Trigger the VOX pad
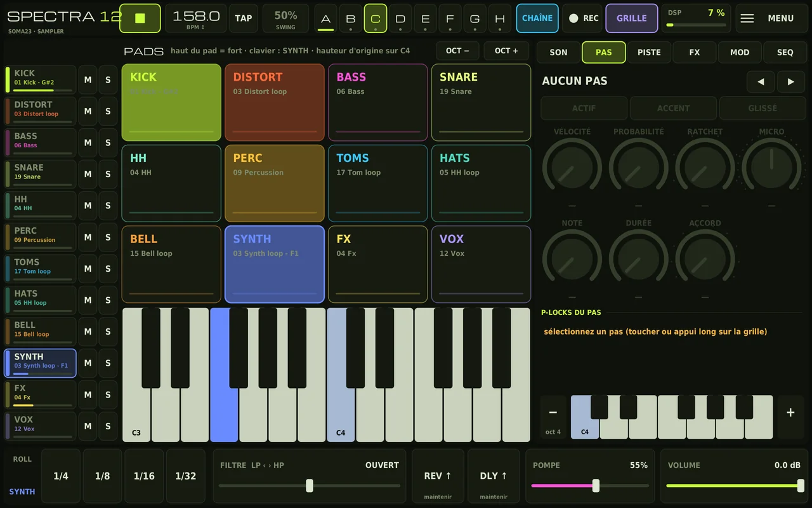 (481, 264)
